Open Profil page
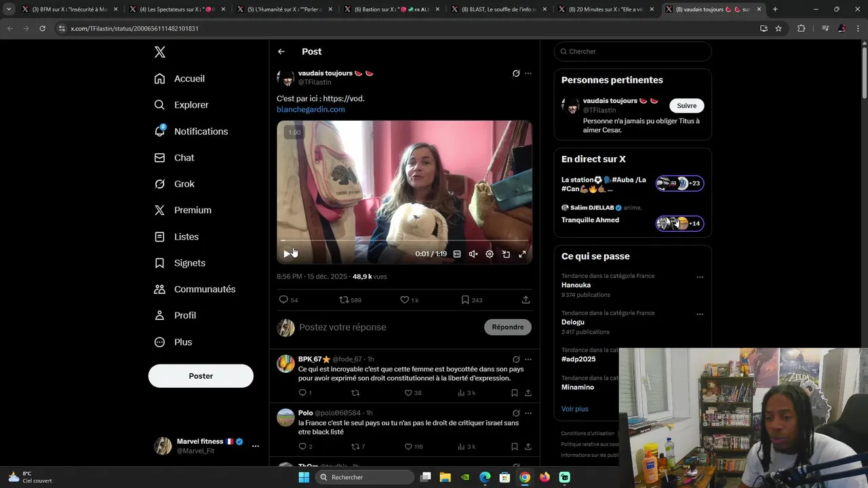The width and height of the screenshot is (868, 488). tap(175, 316)
